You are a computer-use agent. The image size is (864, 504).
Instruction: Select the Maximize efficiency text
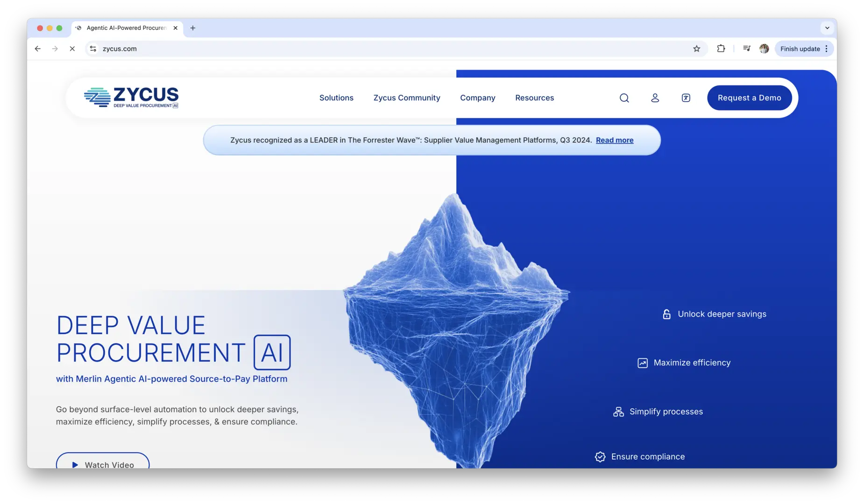692,363
